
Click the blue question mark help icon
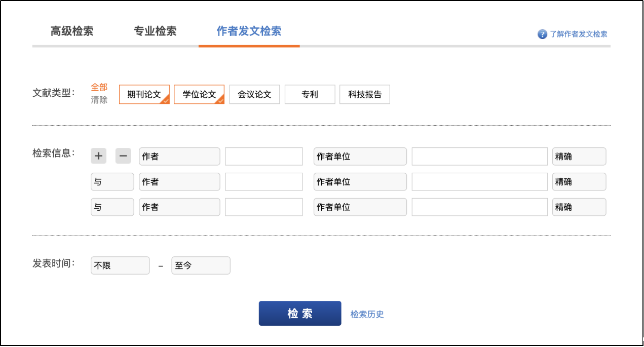tap(542, 34)
